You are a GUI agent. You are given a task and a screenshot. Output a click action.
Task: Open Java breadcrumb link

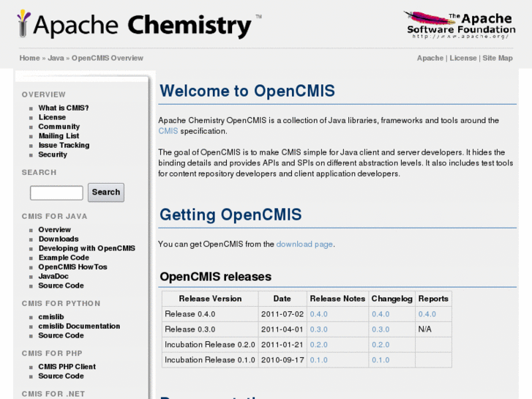coord(56,58)
